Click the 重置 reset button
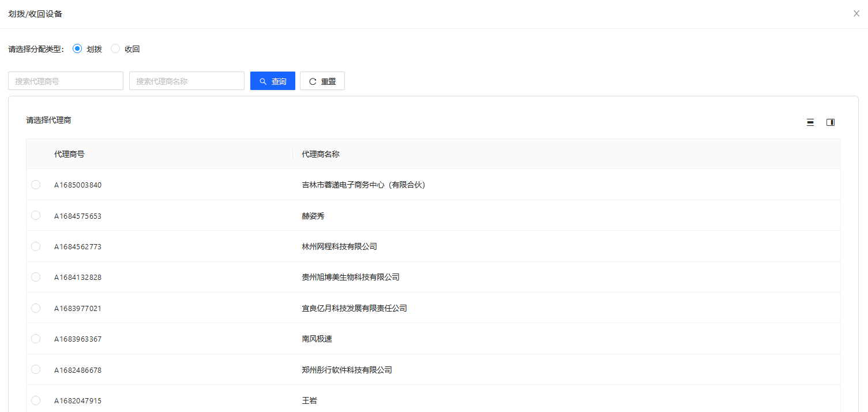The image size is (868, 412). 322,81
